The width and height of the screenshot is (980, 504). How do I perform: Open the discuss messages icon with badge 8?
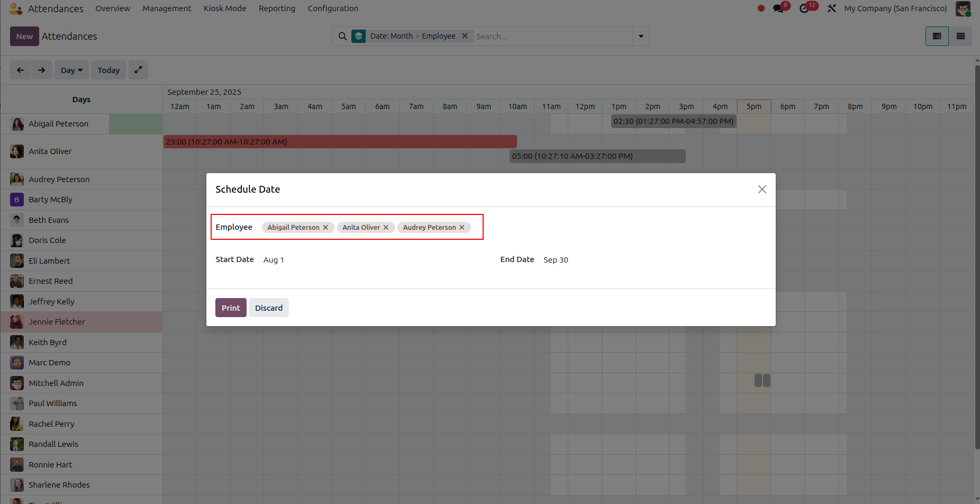pyautogui.click(x=778, y=8)
